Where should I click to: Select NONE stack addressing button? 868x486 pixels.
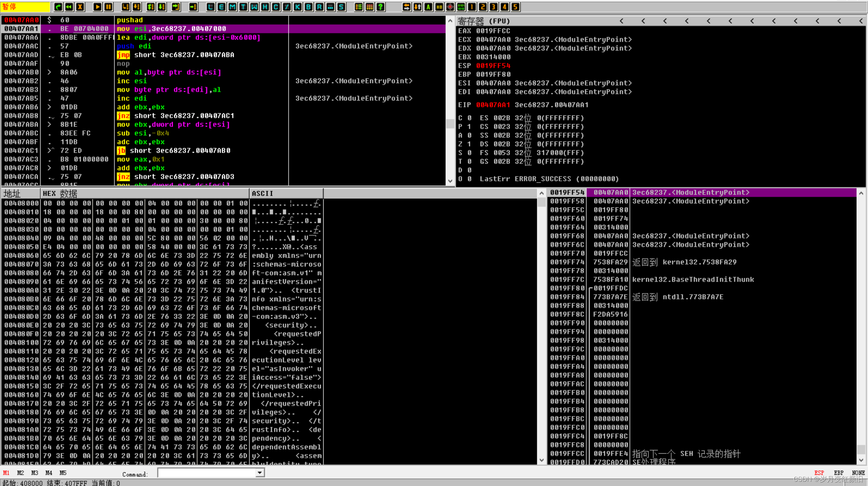coord(858,473)
